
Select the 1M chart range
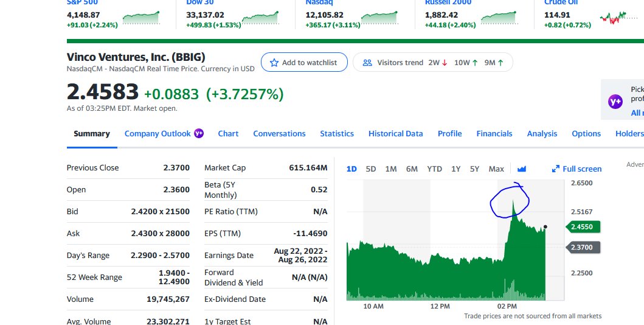[x=391, y=169]
